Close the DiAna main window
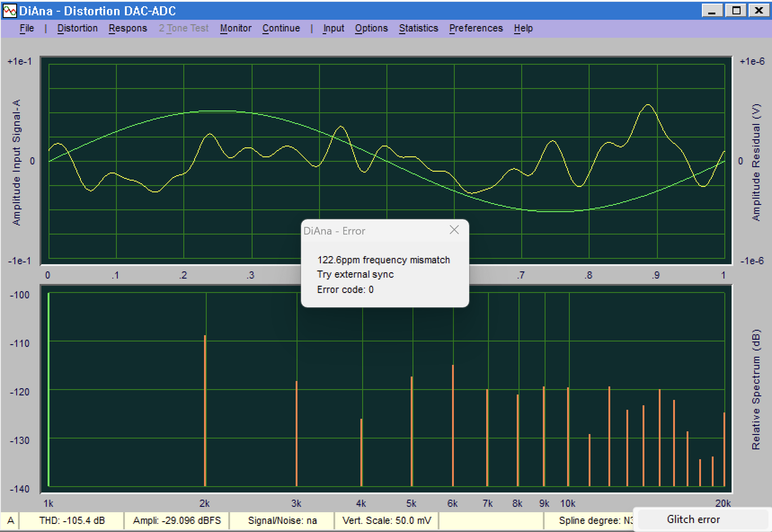Screen dimensions: 772x532 759,11
